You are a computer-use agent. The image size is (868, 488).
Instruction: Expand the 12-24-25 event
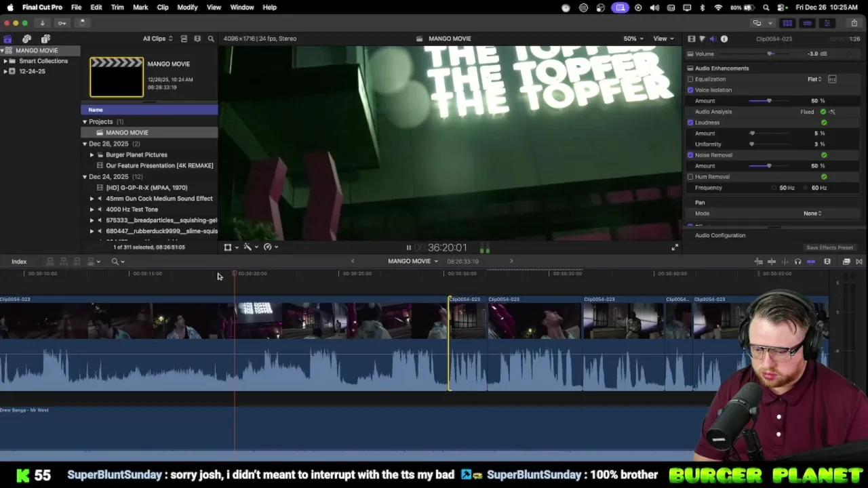(5, 71)
